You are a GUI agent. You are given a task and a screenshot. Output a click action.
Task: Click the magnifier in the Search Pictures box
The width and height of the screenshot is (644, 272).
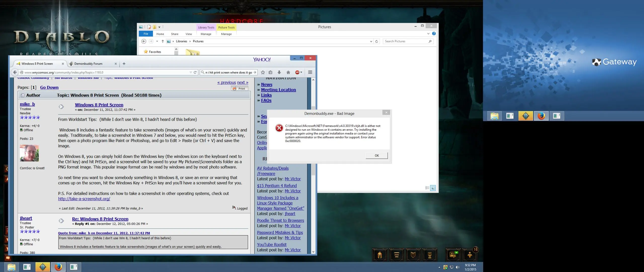point(430,41)
